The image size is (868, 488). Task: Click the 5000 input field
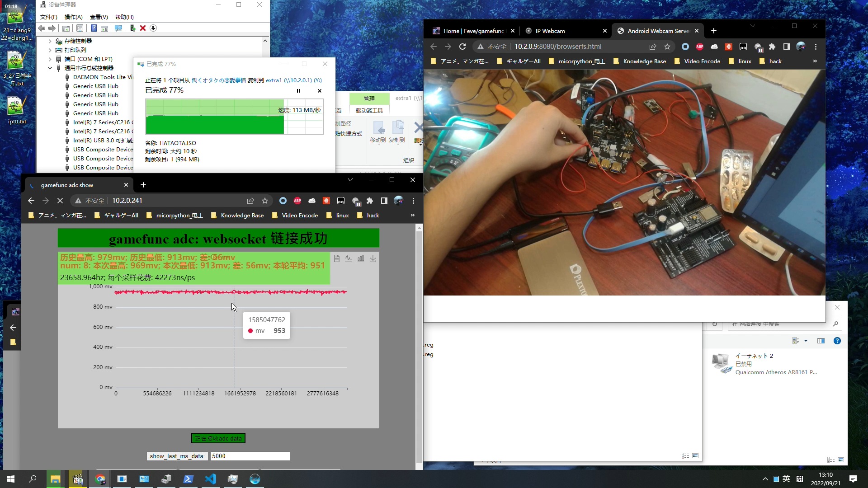click(250, 456)
